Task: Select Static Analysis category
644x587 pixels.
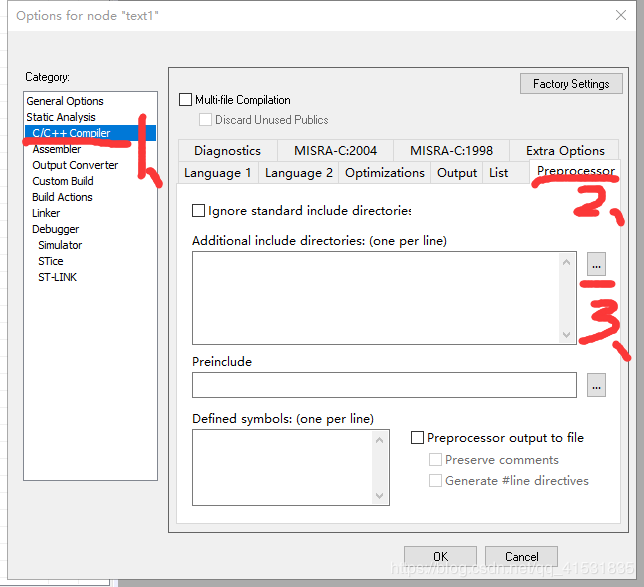Action: point(61,117)
